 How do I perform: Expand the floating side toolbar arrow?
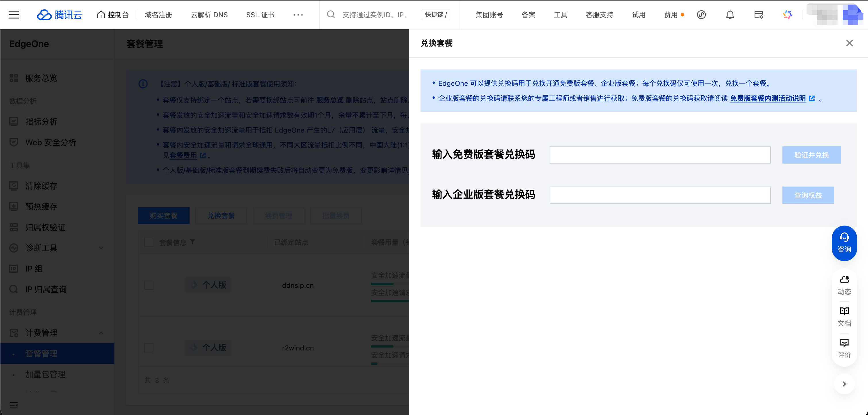point(844,384)
